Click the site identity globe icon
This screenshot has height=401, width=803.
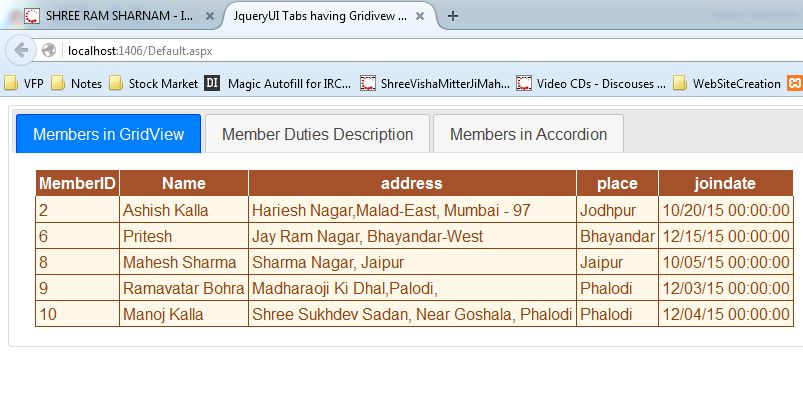point(49,50)
